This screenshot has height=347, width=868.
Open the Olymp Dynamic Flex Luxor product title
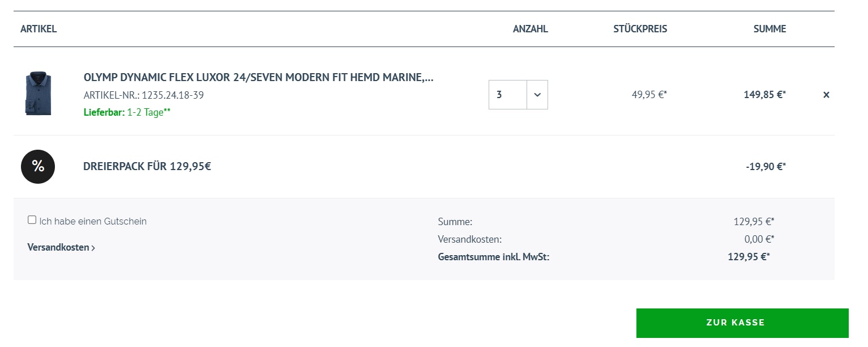click(258, 78)
